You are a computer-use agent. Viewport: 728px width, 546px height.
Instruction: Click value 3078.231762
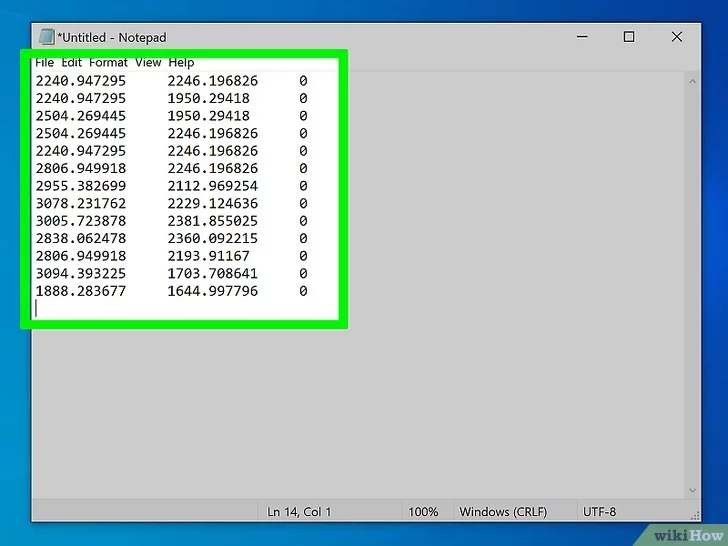[x=81, y=203]
